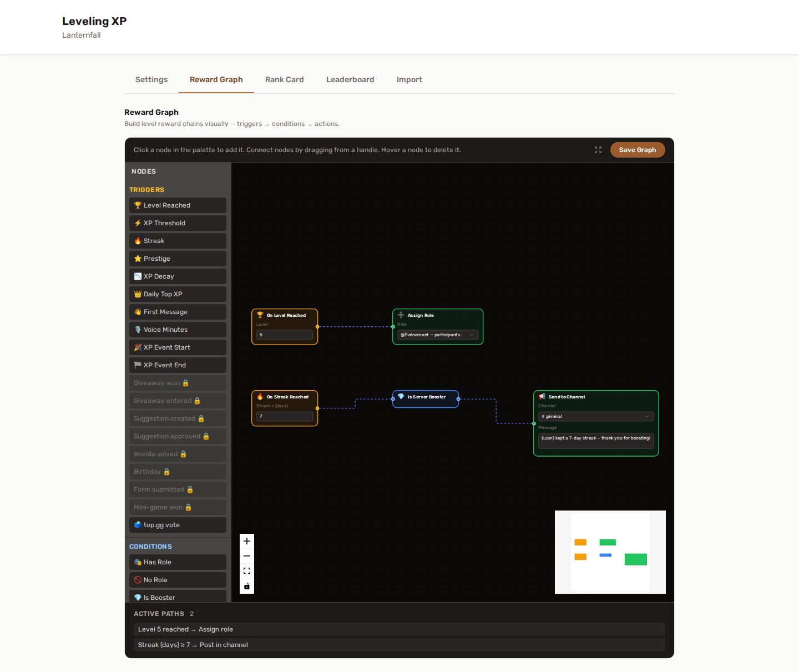The height and width of the screenshot is (672, 799).
Task: Select the Is Server Booster condition node
Action: (426, 399)
